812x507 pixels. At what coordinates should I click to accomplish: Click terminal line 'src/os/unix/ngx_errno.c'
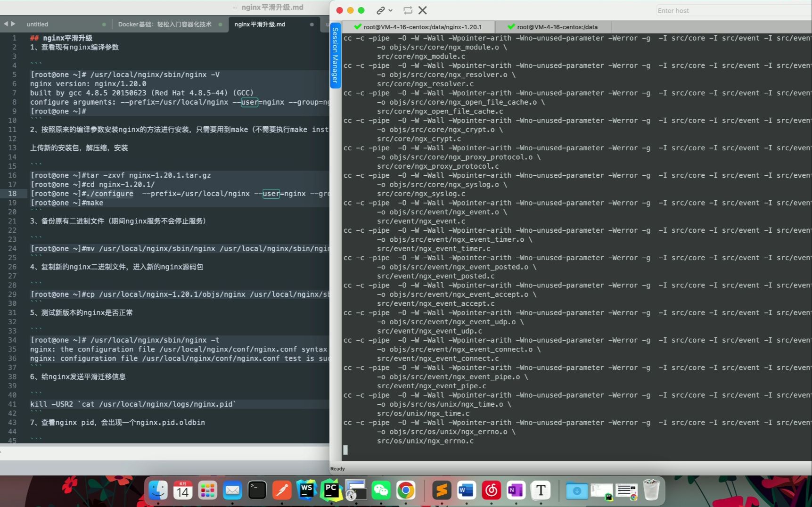[425, 441]
